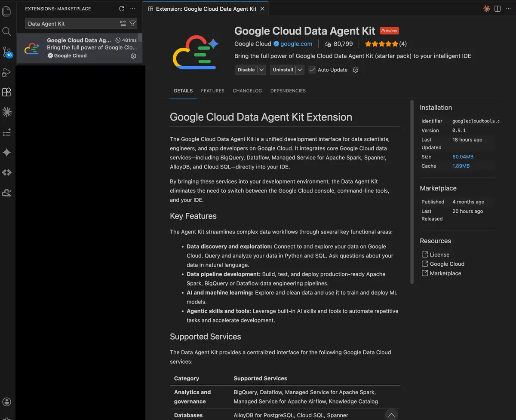Viewport: 516px width, 420px height.
Task: Open Source Control with 18 badge
Action: [7, 52]
